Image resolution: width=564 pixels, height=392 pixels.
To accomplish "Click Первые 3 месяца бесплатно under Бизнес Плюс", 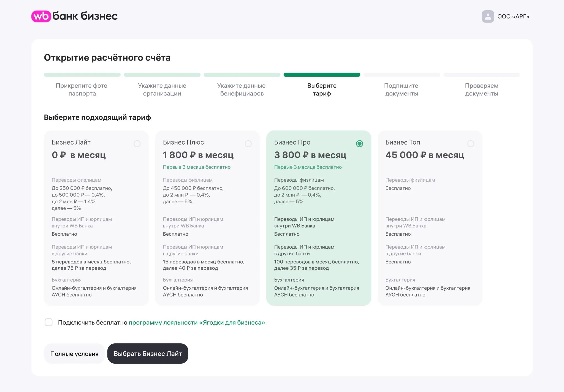I will click(x=197, y=167).
